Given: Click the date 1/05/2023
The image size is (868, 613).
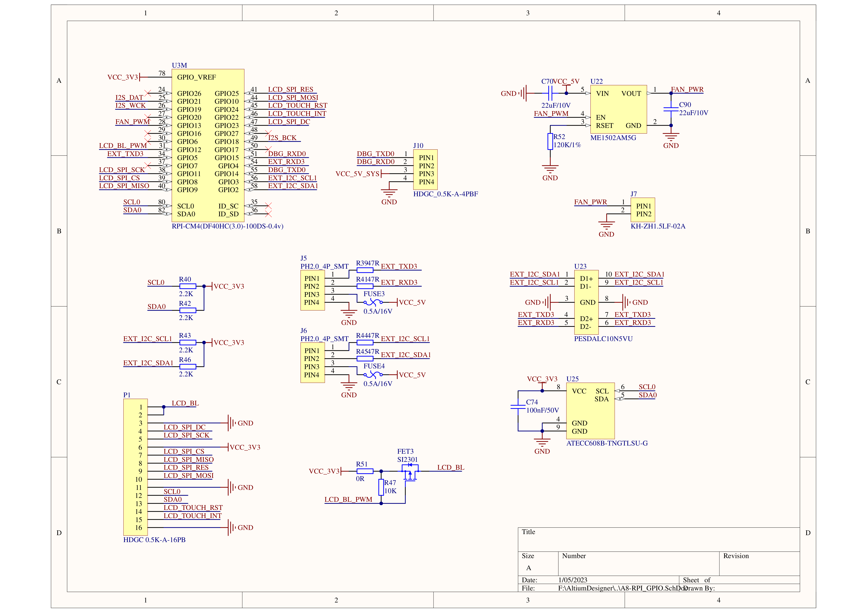Looking at the screenshot, I should click(x=573, y=580).
